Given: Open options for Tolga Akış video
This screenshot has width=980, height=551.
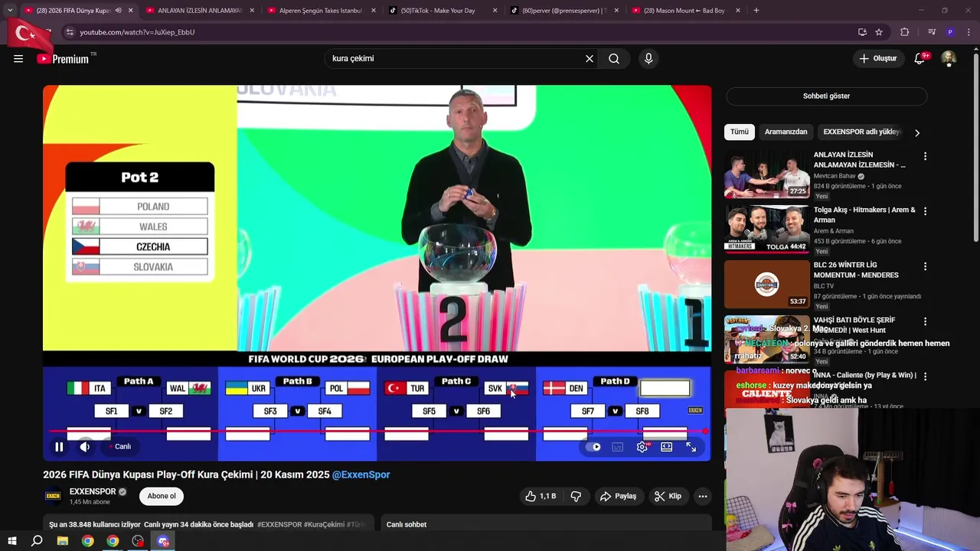Looking at the screenshot, I should (925, 211).
